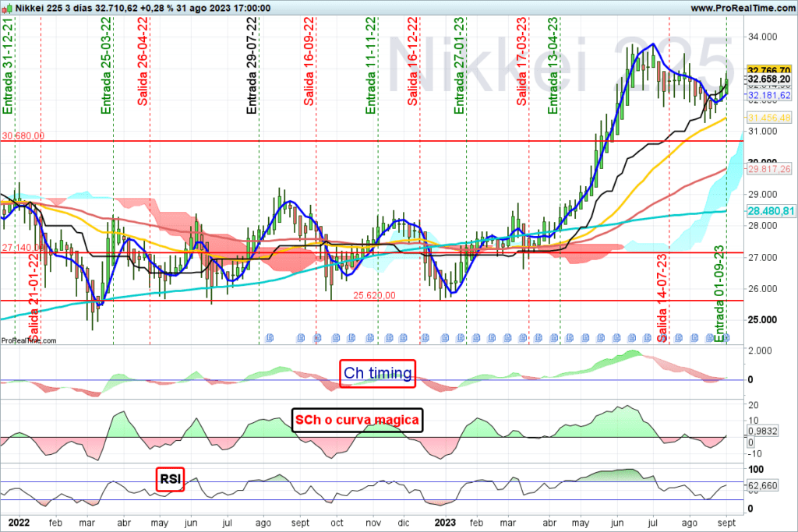The image size is (798, 532).
Task: Open the event icon above the 'dic' axis label
Action: (403, 338)
